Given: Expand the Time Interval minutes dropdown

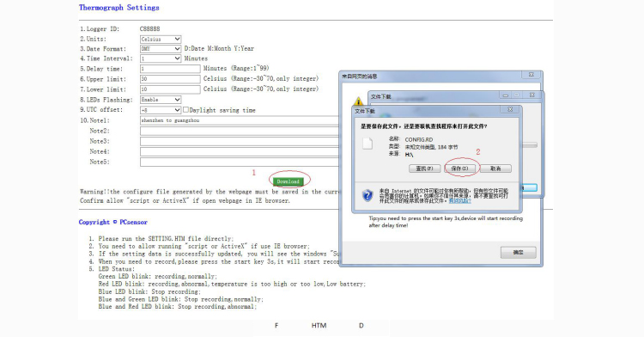Looking at the screenshot, I should click(x=161, y=58).
